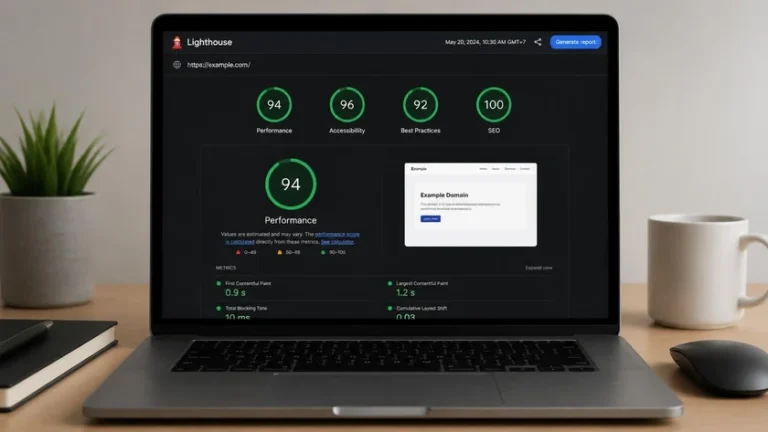Viewport: 768px width, 432px height.
Task: Click the green circle 90–100 legend icon
Action: click(323, 252)
